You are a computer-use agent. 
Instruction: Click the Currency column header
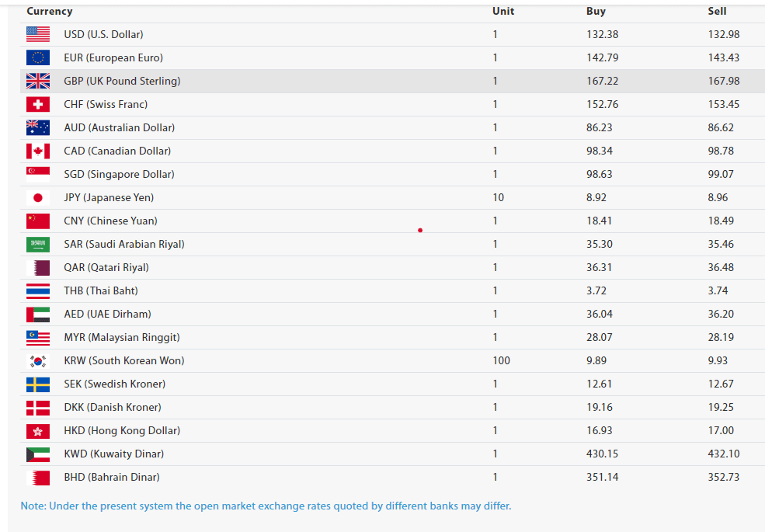click(x=49, y=12)
